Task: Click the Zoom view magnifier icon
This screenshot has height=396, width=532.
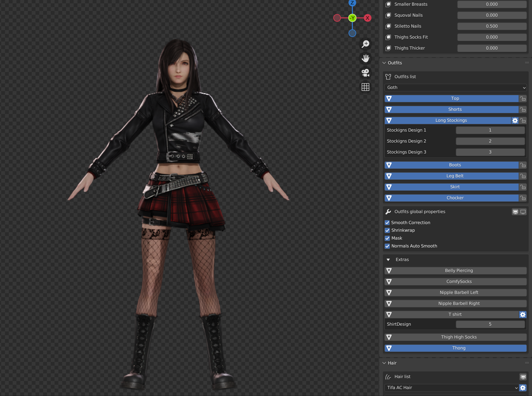Action: pos(365,44)
